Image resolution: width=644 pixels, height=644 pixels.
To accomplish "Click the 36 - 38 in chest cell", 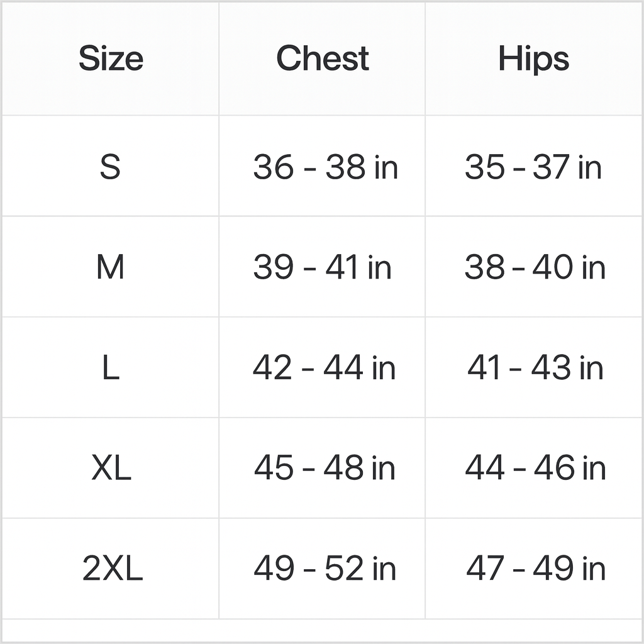I will pyautogui.click(x=325, y=167).
